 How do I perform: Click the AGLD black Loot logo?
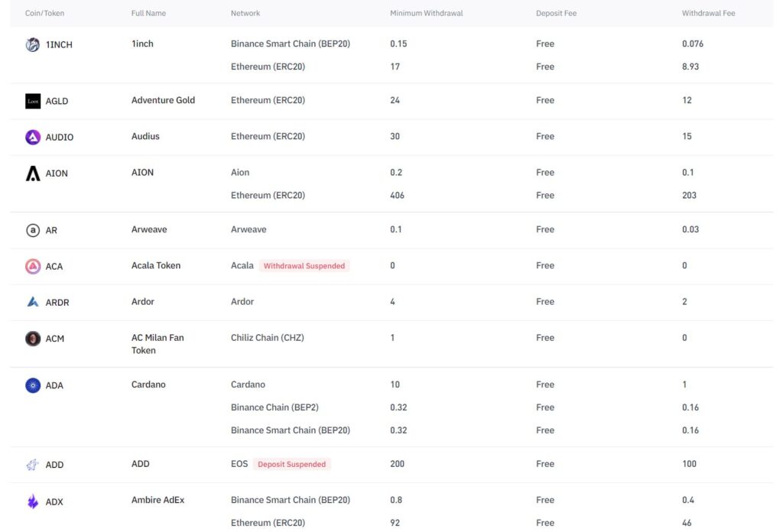coord(32,101)
